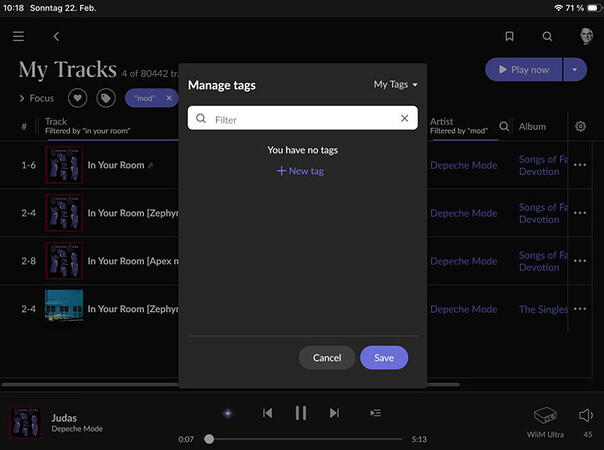Sort by the Album column header
Image resolution: width=604 pixels, height=450 pixels.
coord(532,127)
